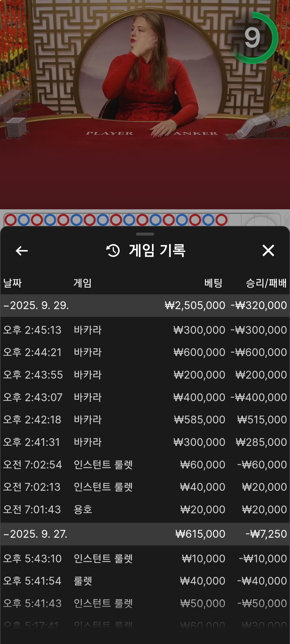View the 오전 7:02:13 instant roulette round
This screenshot has width=290, height=644.
[x=145, y=487]
